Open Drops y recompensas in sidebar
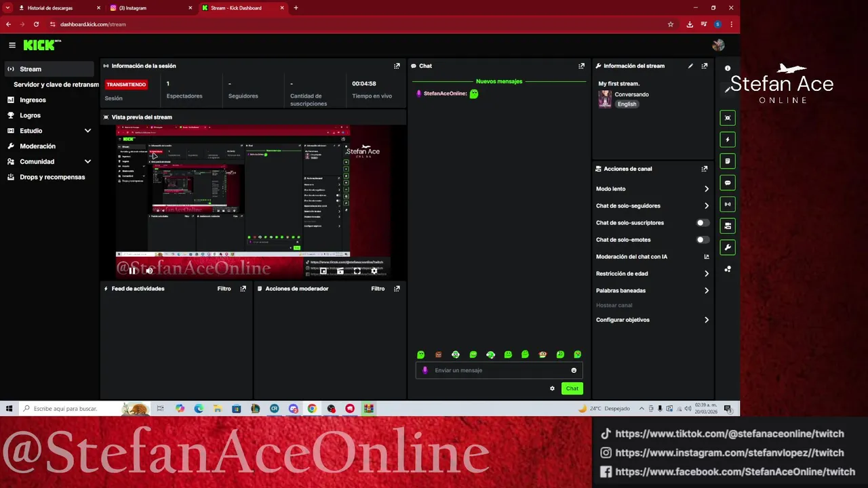The height and width of the screenshot is (488, 868). click(x=52, y=177)
